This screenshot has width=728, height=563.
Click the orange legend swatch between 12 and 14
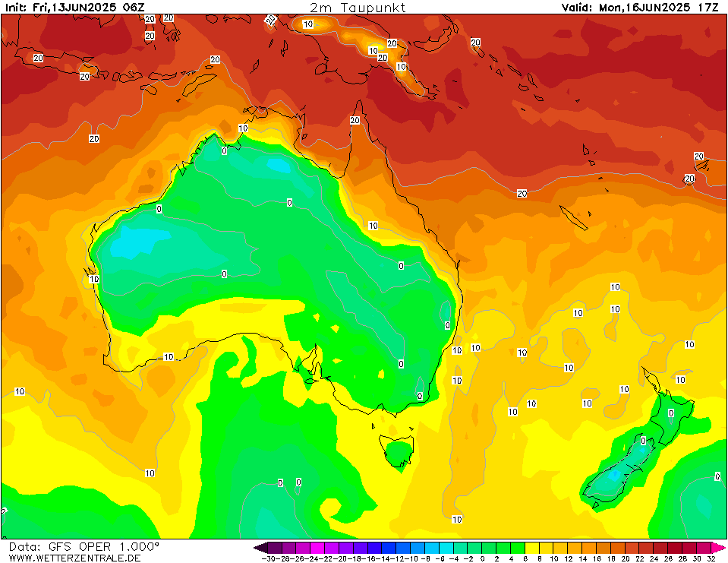(x=575, y=547)
